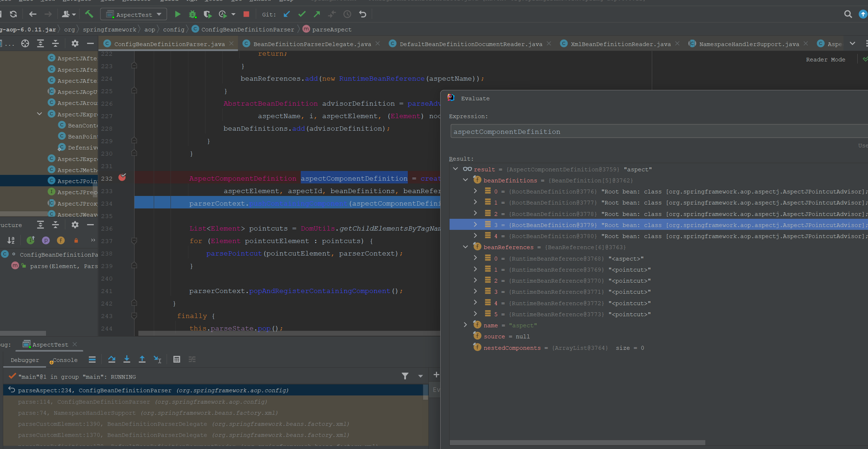The height and width of the screenshot is (449, 868).
Task: Toggle breakpoint at line 232
Action: click(122, 178)
